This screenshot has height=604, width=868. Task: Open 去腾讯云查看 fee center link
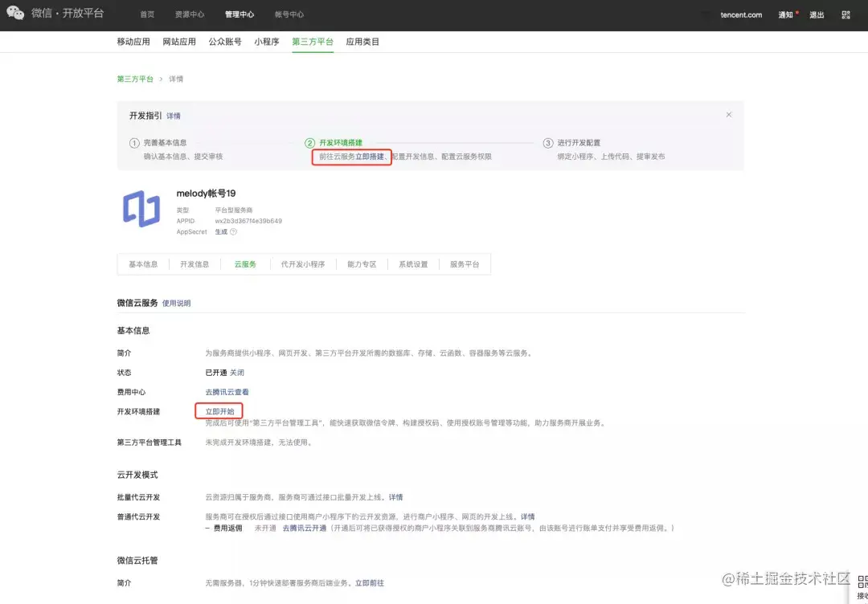[x=227, y=392]
